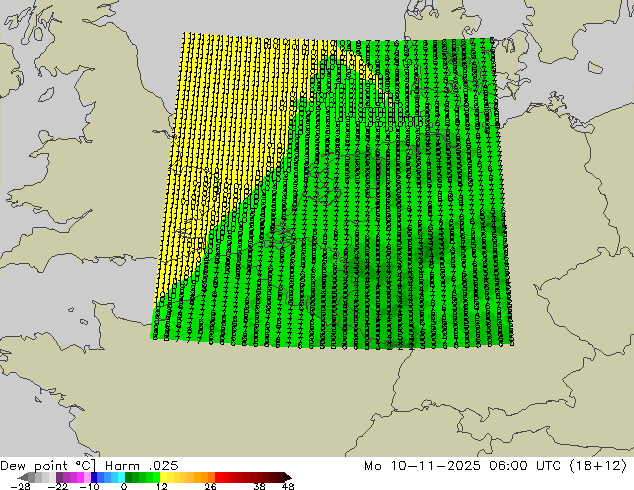
Task: Select the bright red legend swatch
Action: click(x=218, y=477)
